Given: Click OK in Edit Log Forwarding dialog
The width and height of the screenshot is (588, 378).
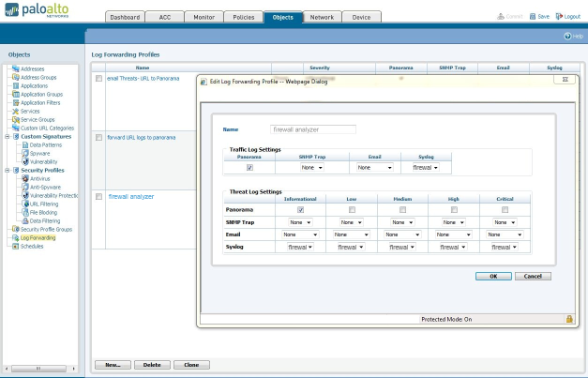Looking at the screenshot, I should pyautogui.click(x=493, y=277).
